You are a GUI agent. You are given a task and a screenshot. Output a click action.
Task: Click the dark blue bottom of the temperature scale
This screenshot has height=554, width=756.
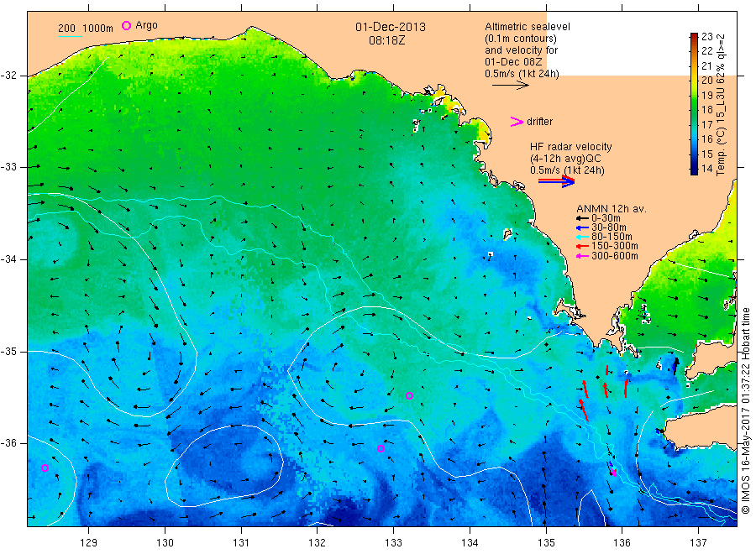695,170
